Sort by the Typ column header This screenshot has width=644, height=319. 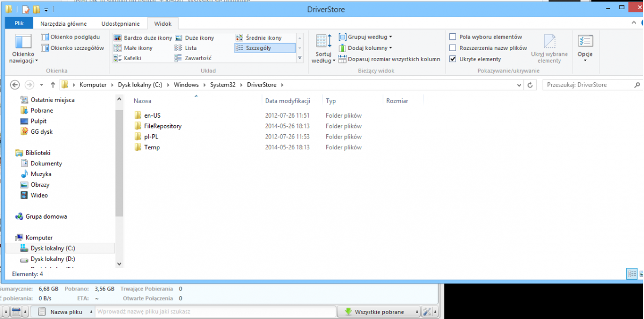[331, 100]
